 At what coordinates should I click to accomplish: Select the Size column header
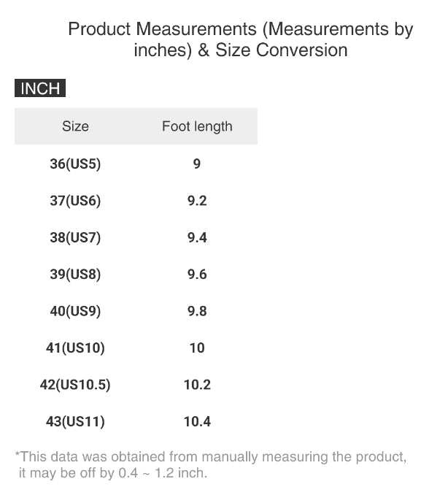coord(75,126)
